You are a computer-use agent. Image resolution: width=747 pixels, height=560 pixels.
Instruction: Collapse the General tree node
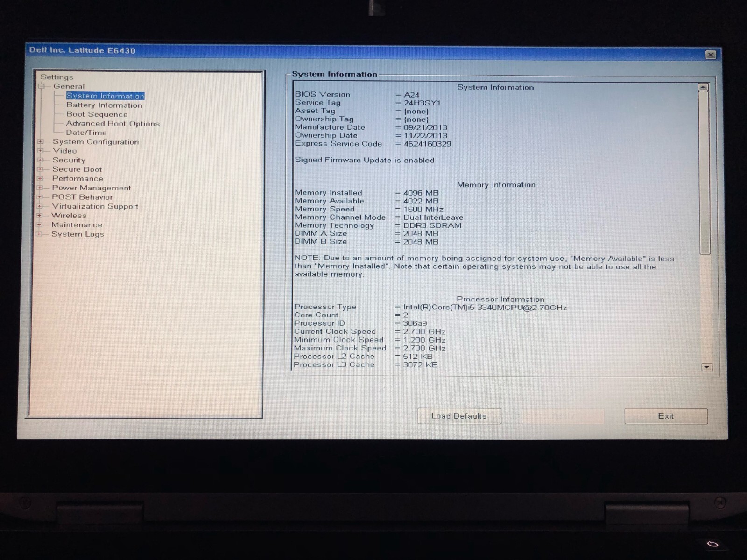(x=41, y=86)
